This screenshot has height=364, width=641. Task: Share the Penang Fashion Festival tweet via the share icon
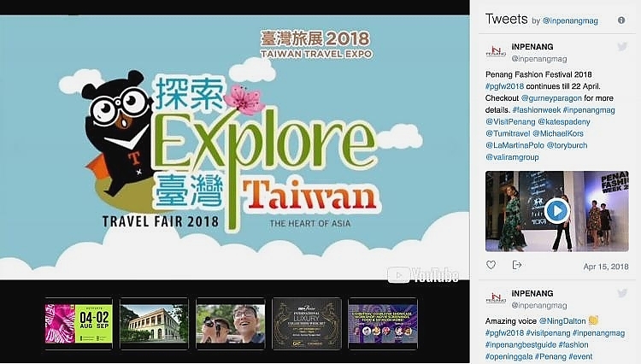517,265
